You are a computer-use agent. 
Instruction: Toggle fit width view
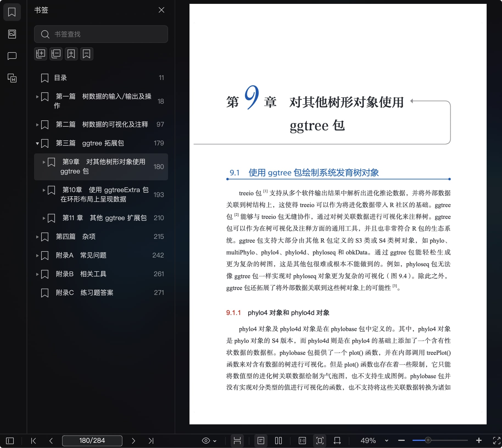pos(337,441)
